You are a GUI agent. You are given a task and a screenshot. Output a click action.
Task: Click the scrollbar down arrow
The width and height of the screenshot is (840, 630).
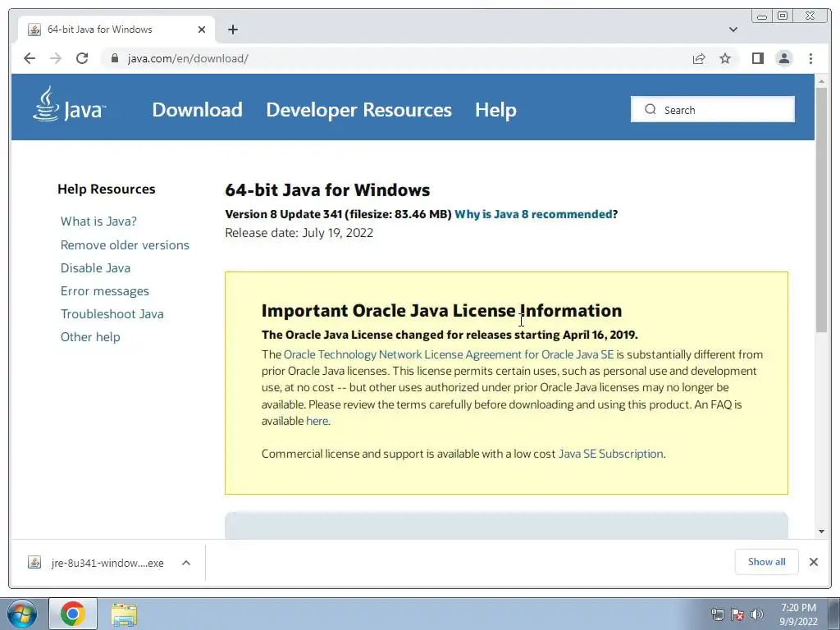click(x=821, y=532)
